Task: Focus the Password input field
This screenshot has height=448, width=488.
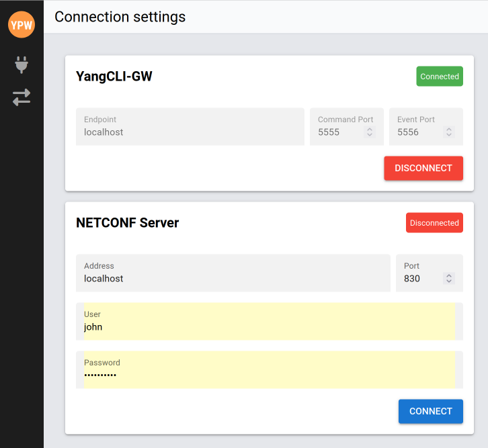Action: (269, 375)
